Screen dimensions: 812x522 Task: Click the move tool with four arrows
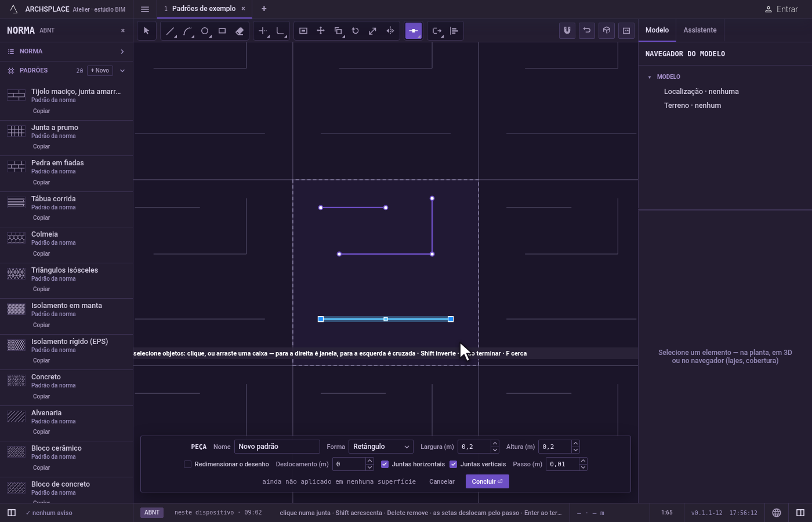(321, 31)
